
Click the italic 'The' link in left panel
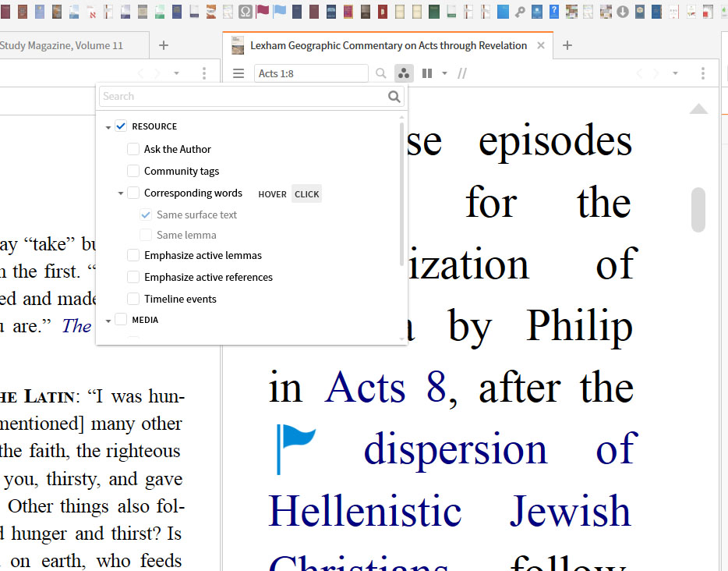[76, 326]
